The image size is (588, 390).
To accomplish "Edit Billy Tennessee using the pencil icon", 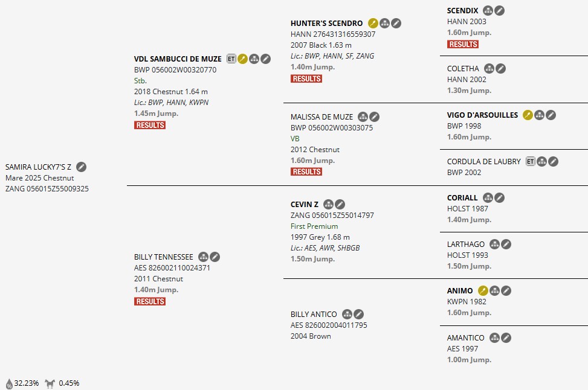I will [x=215, y=257].
